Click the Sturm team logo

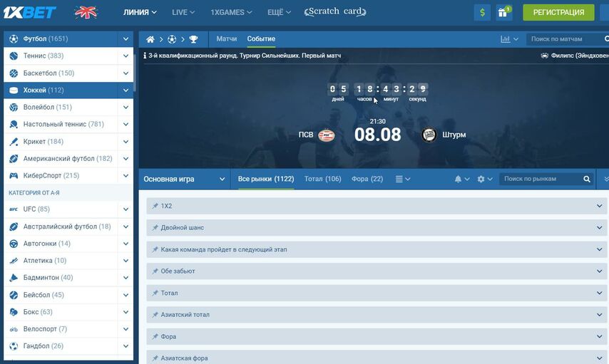[x=429, y=135]
